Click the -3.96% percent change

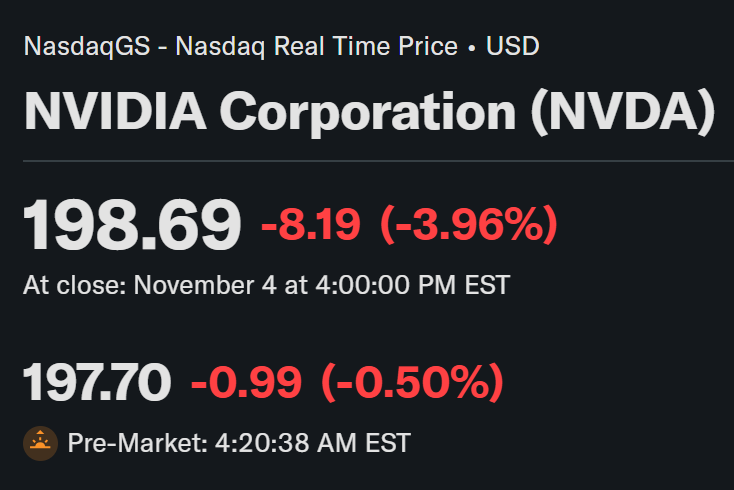(x=468, y=226)
